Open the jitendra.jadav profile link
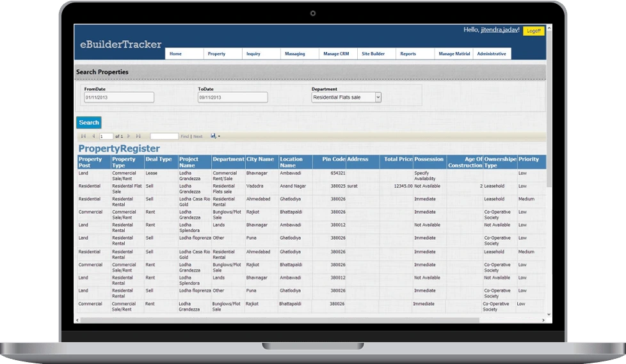The height and width of the screenshot is (364, 626). pyautogui.click(x=500, y=30)
